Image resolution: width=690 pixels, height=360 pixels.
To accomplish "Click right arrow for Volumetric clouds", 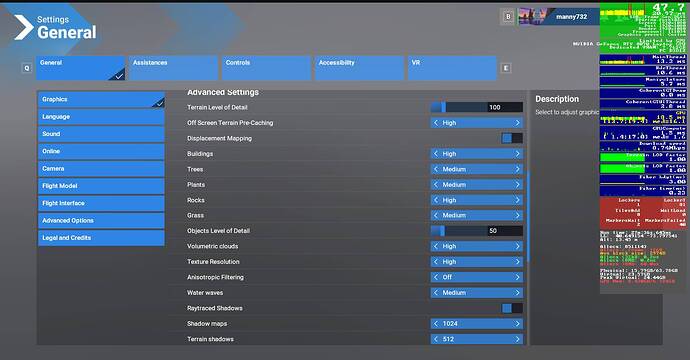I will coord(518,246).
